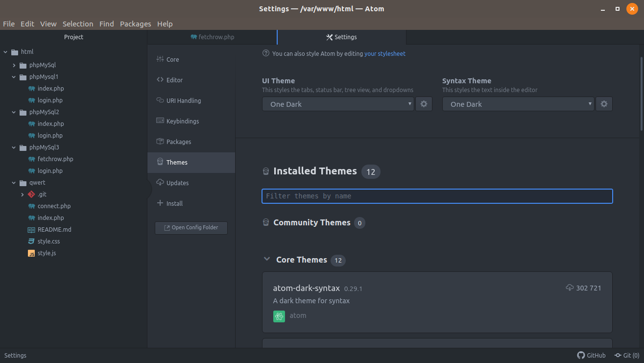Viewport: 644px width, 363px height.
Task: Open the Updates settings section
Action: [x=191, y=183]
